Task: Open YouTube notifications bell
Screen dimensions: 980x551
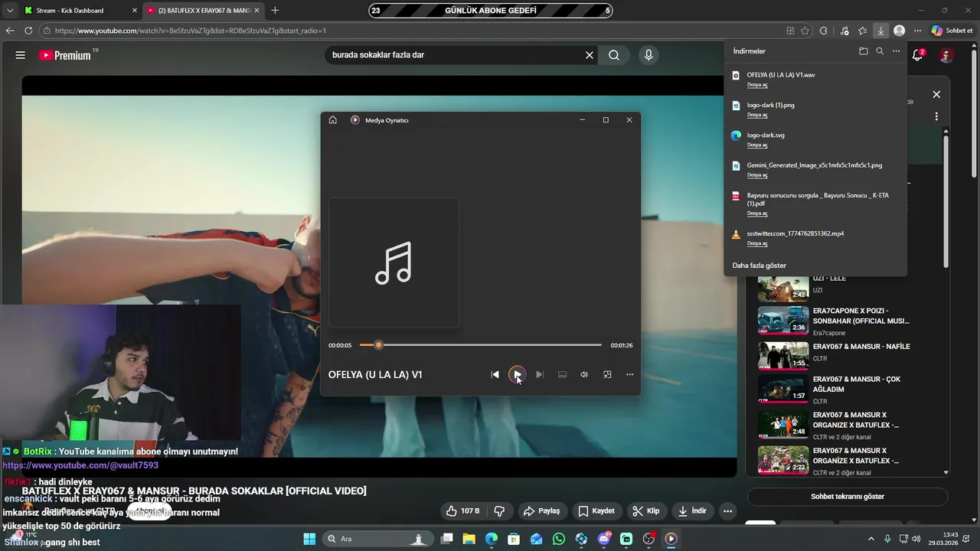Action: tap(917, 55)
